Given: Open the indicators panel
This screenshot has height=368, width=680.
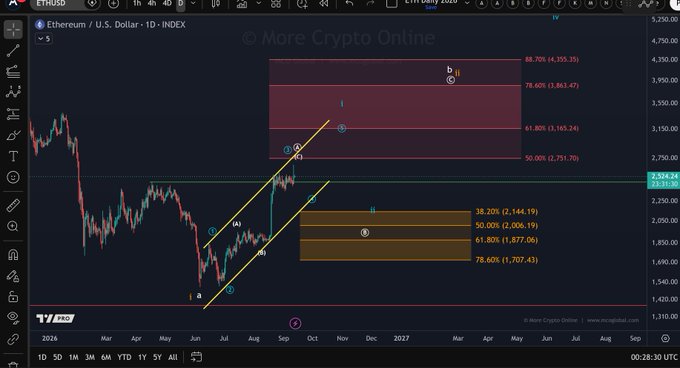Looking at the screenshot, I should (x=242, y=4).
